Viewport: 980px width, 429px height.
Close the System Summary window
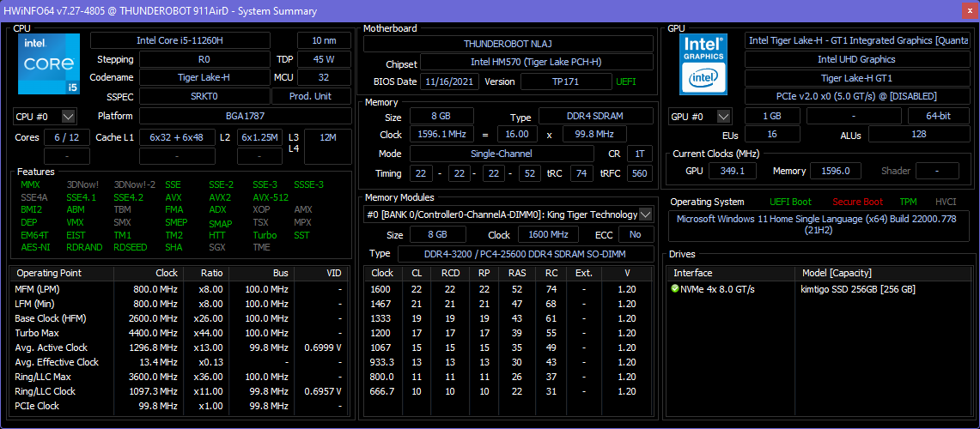(971, 11)
